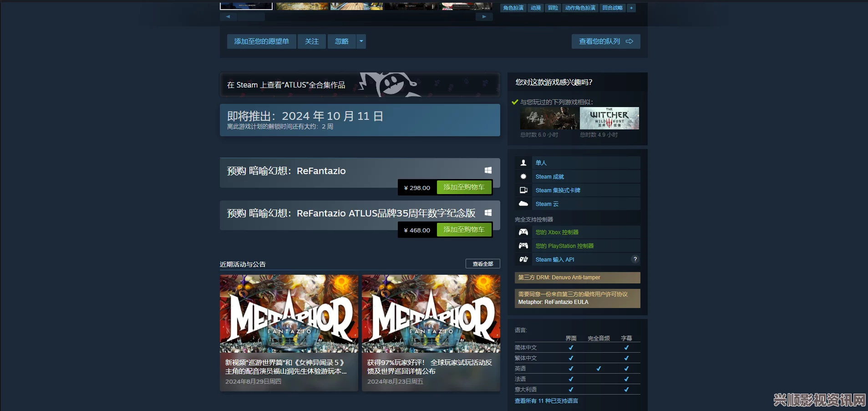Open 查看您的队列 queue button

(x=606, y=41)
